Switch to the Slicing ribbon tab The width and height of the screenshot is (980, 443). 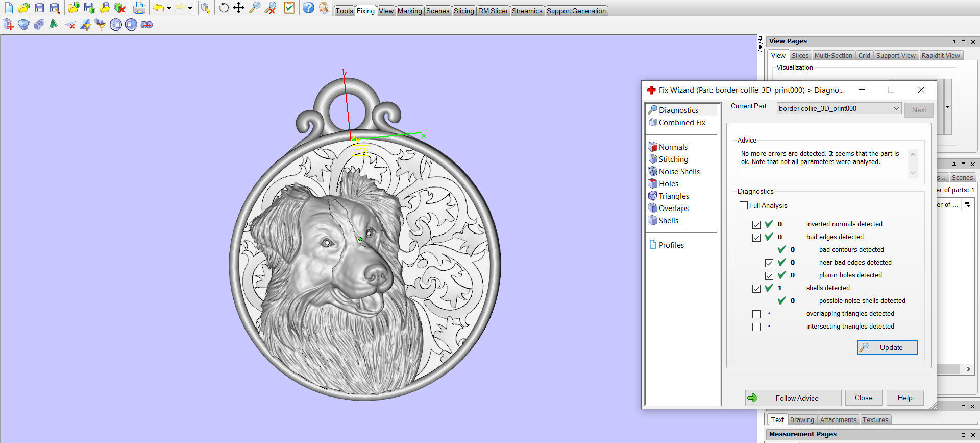464,11
